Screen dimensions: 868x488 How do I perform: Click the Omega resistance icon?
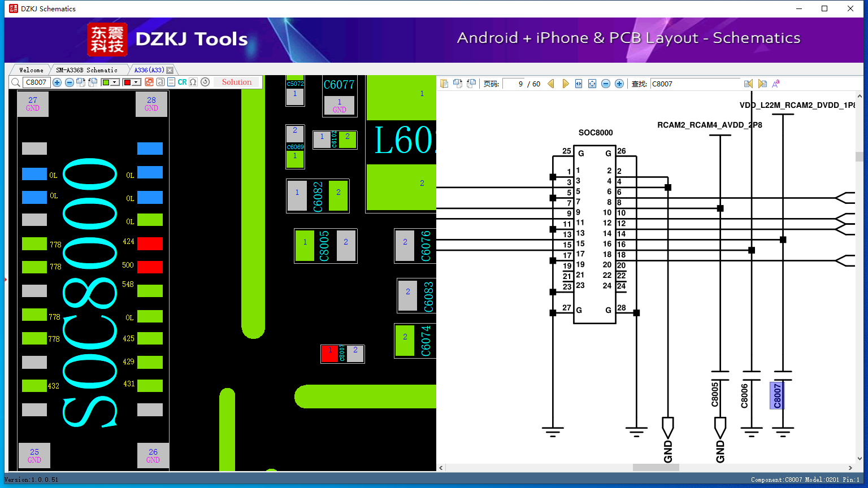[x=193, y=82]
